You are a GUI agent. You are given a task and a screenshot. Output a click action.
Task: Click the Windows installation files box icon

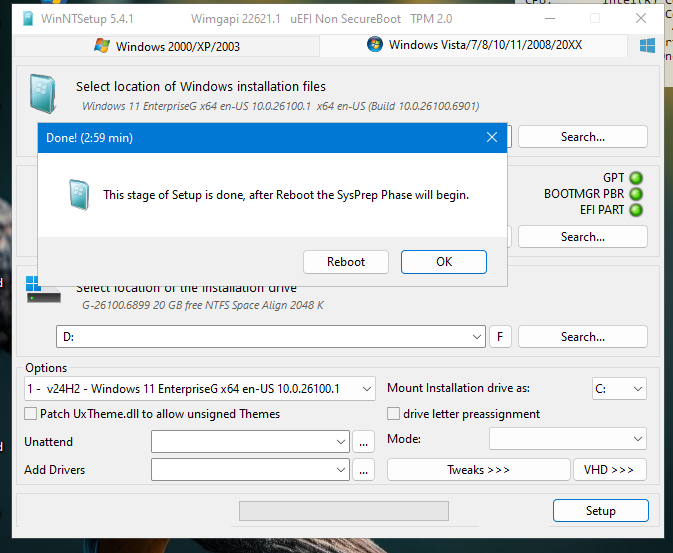43,94
